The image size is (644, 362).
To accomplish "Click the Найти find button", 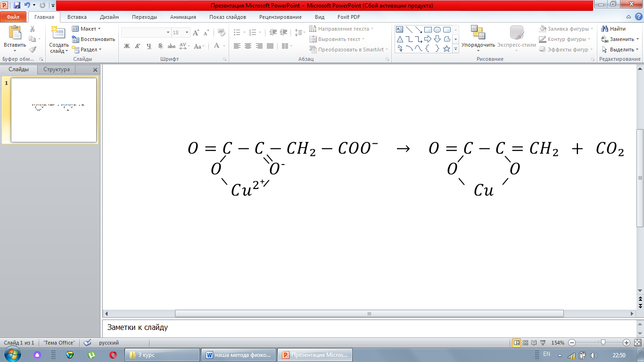I will [614, 29].
